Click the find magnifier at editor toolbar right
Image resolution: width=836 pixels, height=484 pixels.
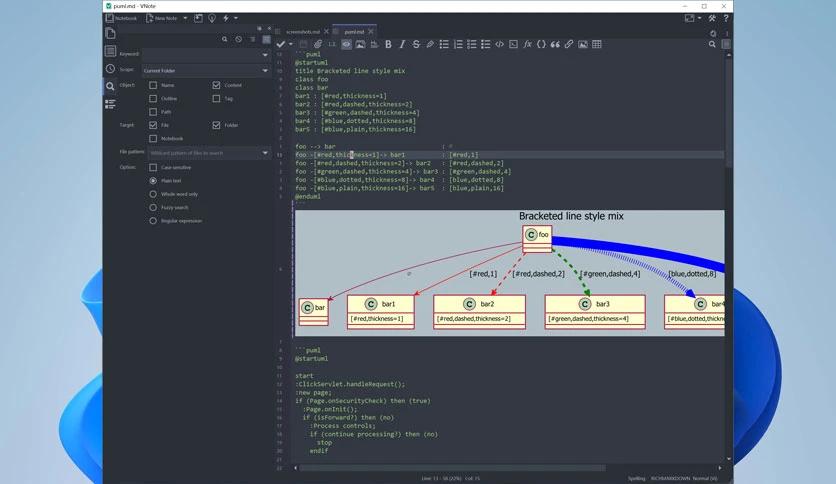(712, 44)
